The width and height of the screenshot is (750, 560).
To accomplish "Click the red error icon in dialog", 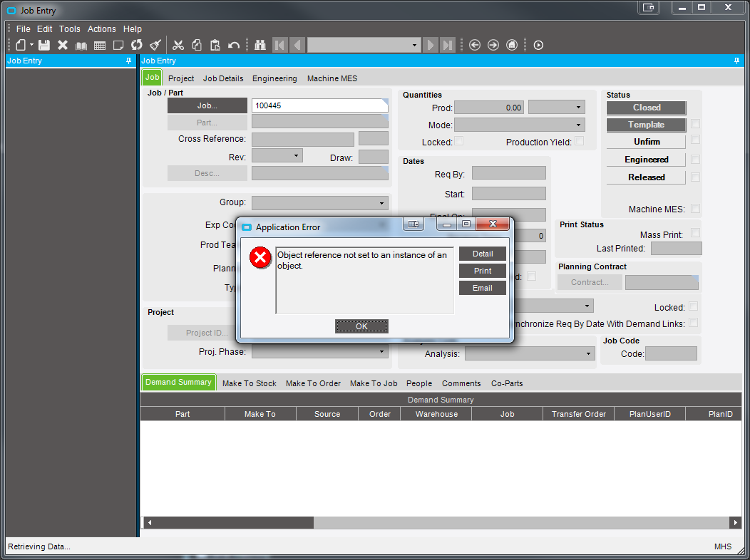I will [x=260, y=258].
